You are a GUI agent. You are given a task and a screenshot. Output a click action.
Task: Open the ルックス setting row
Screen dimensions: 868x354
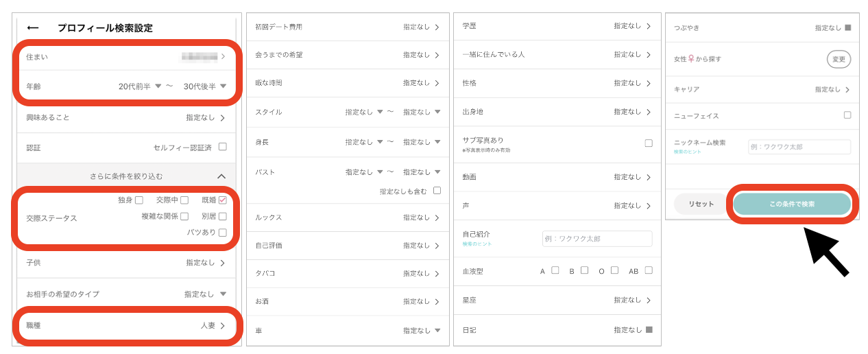347,217
